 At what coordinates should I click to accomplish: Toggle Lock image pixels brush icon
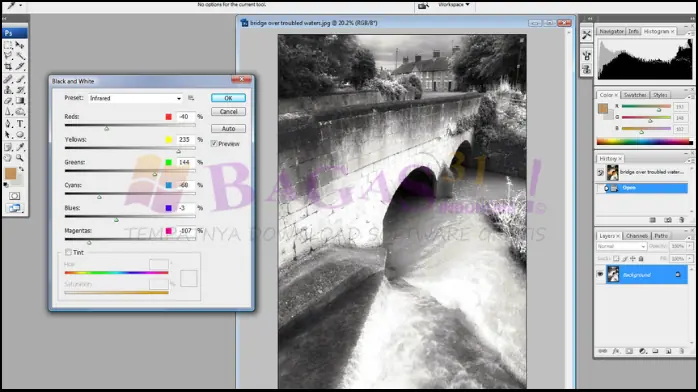(x=625, y=259)
